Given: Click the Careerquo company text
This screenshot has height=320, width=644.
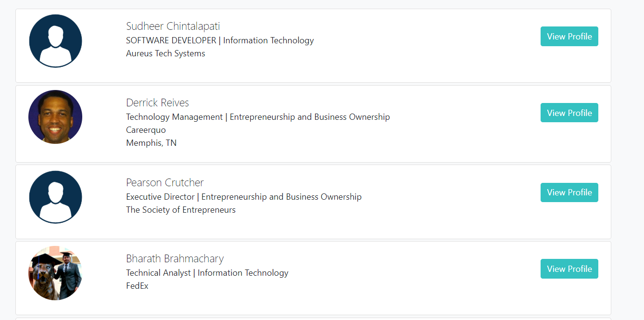Looking at the screenshot, I should (146, 130).
